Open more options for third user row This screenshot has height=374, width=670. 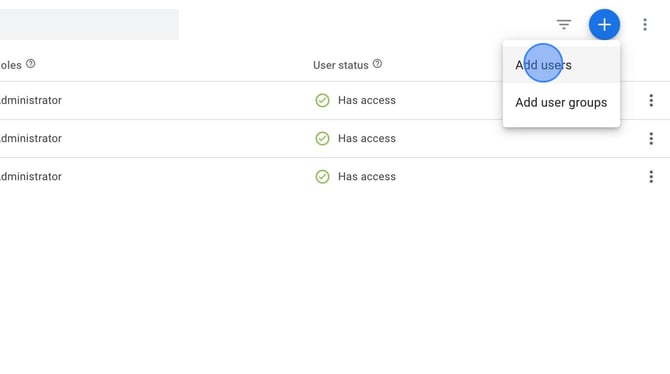[651, 177]
